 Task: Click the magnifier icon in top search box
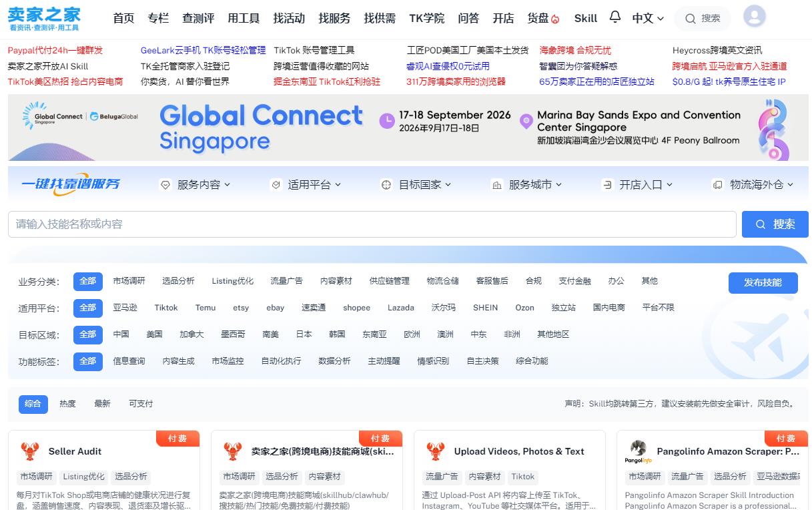click(x=690, y=19)
